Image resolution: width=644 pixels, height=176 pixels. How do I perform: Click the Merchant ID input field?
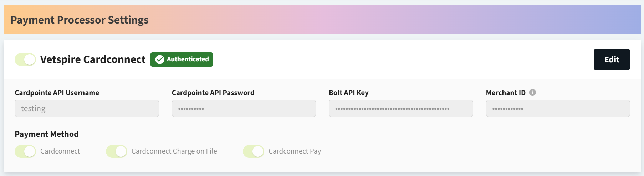point(558,108)
